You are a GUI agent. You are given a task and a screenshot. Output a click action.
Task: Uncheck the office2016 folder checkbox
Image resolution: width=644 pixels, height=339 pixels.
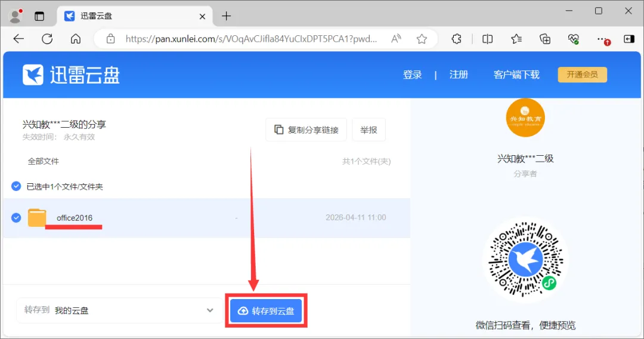click(x=16, y=218)
